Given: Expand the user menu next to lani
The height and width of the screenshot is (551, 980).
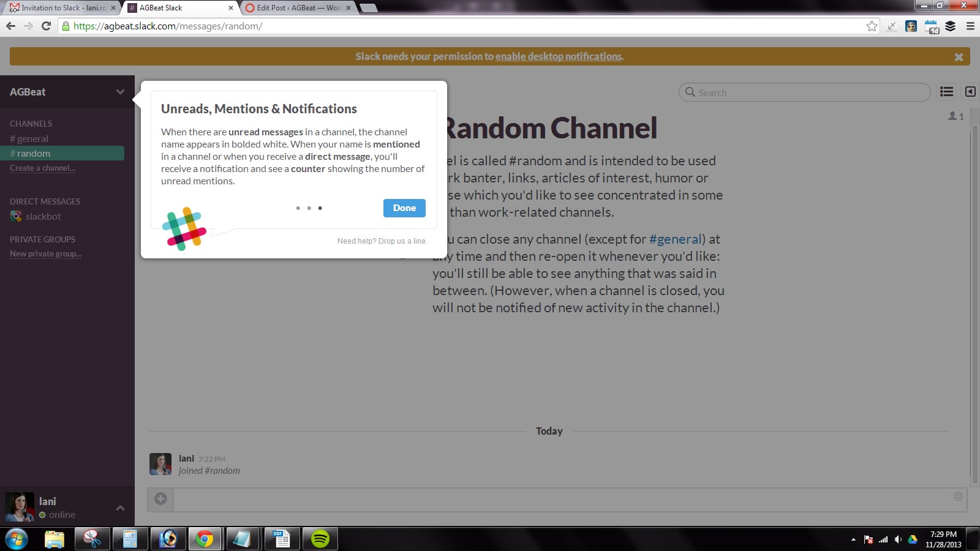Looking at the screenshot, I should tap(120, 508).
